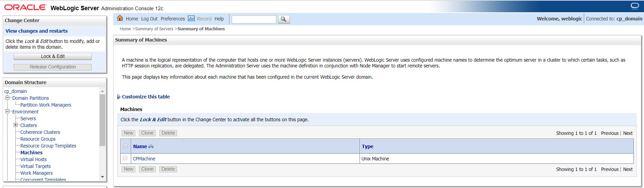This screenshot has height=188, width=644.
Task: Click the sort arrow beside Name column
Action: point(151,146)
